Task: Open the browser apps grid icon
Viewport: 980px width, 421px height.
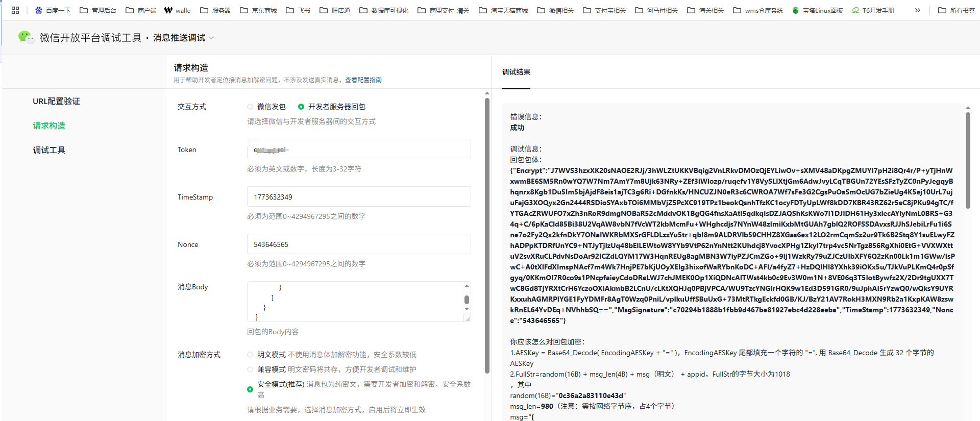Action: tap(15, 10)
